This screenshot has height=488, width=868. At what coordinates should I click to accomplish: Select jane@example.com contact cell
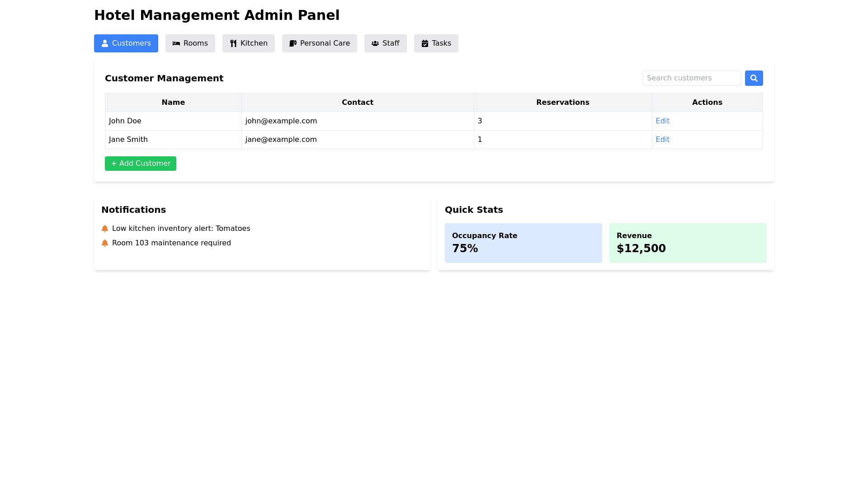pyautogui.click(x=281, y=140)
